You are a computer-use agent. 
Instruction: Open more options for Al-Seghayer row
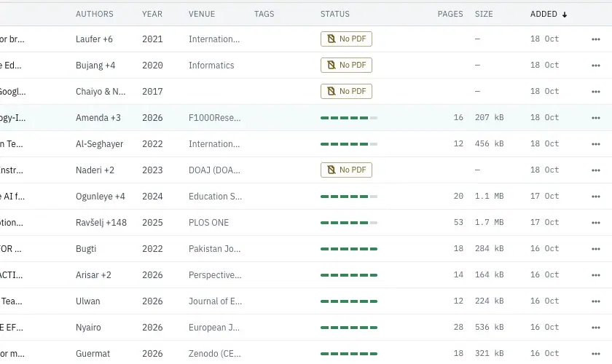[x=596, y=144]
